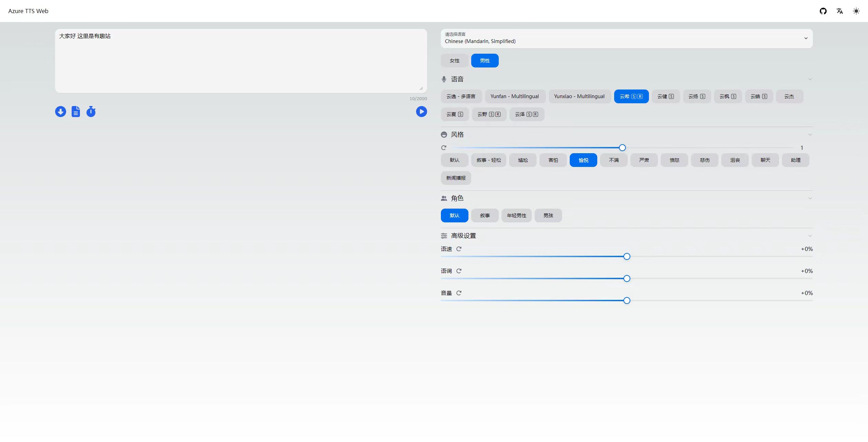
Task: Click the 语调 pitch slider handle
Action: coord(627,278)
